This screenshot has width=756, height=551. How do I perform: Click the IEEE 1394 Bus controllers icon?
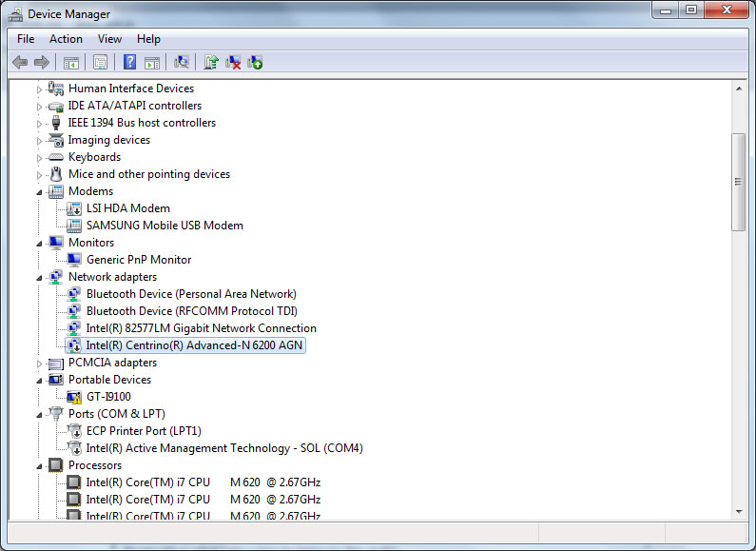(56, 123)
